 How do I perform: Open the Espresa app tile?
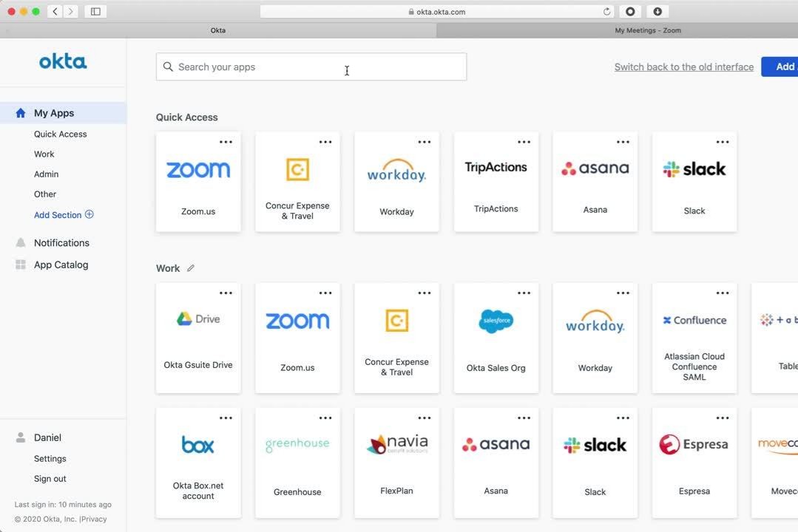click(x=694, y=463)
